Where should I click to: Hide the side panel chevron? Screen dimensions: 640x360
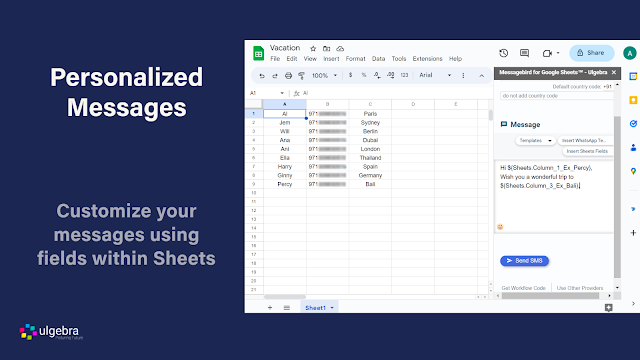[x=633, y=304]
